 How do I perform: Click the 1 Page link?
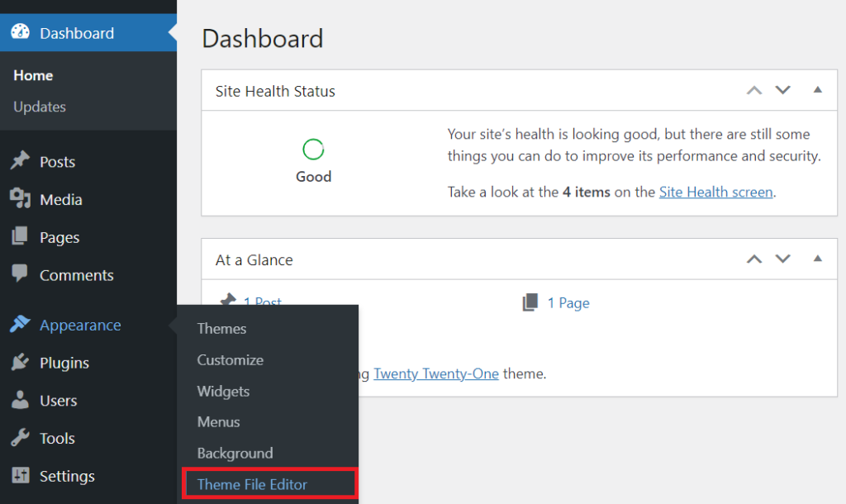pyautogui.click(x=568, y=302)
